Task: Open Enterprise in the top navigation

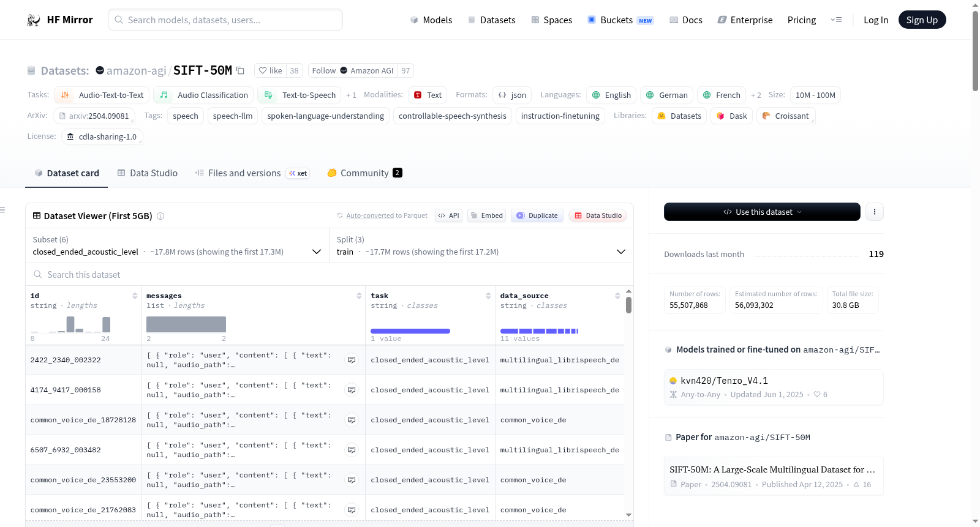Action: click(x=745, y=20)
